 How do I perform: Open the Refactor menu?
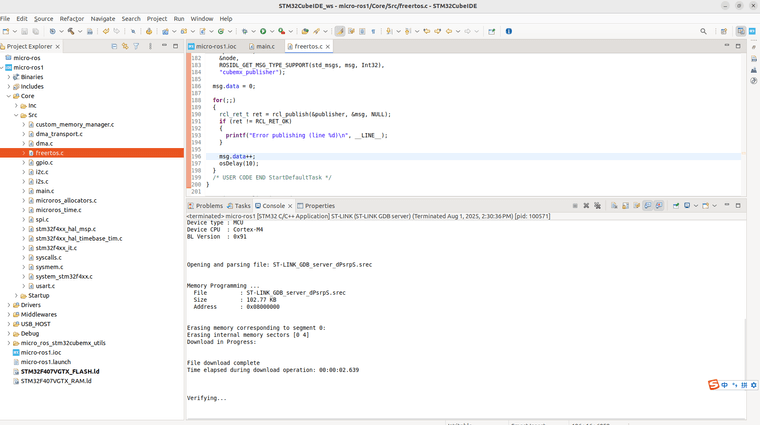[72, 19]
